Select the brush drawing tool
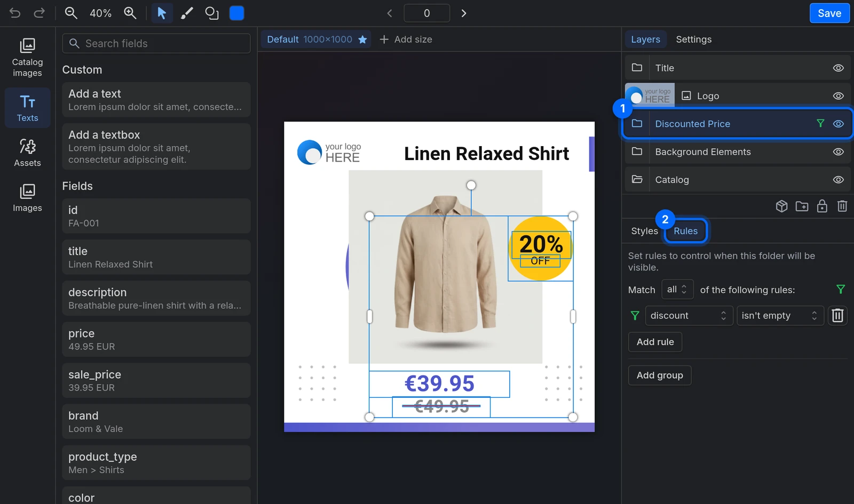 click(187, 13)
